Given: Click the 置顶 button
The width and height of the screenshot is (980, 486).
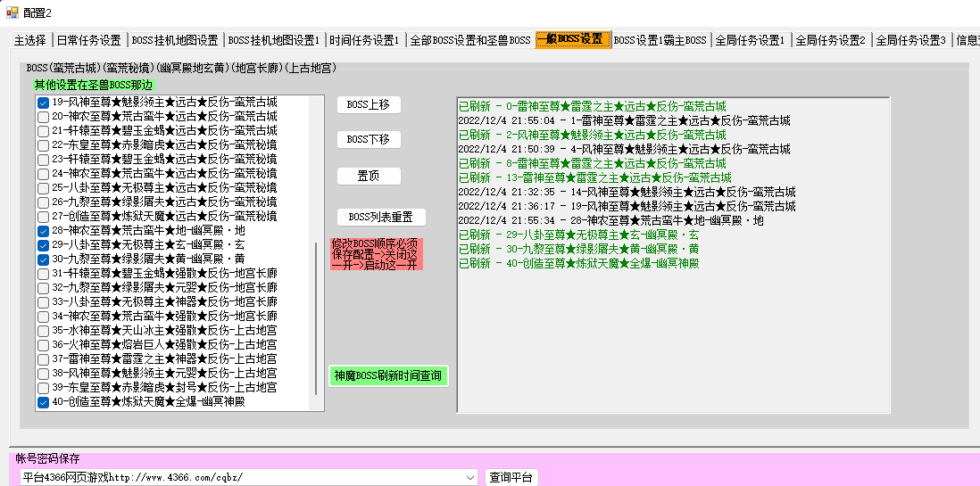Looking at the screenshot, I should click(x=369, y=177).
